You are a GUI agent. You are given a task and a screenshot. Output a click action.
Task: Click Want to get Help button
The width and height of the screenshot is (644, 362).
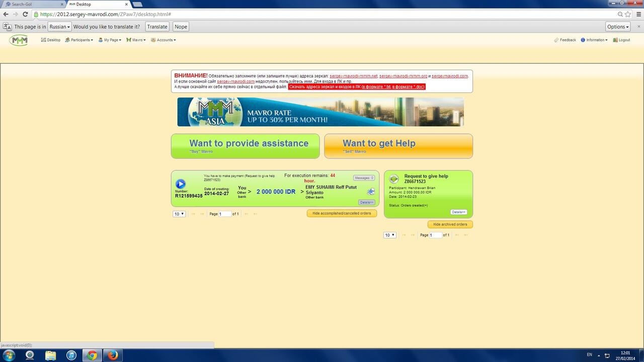point(398,146)
